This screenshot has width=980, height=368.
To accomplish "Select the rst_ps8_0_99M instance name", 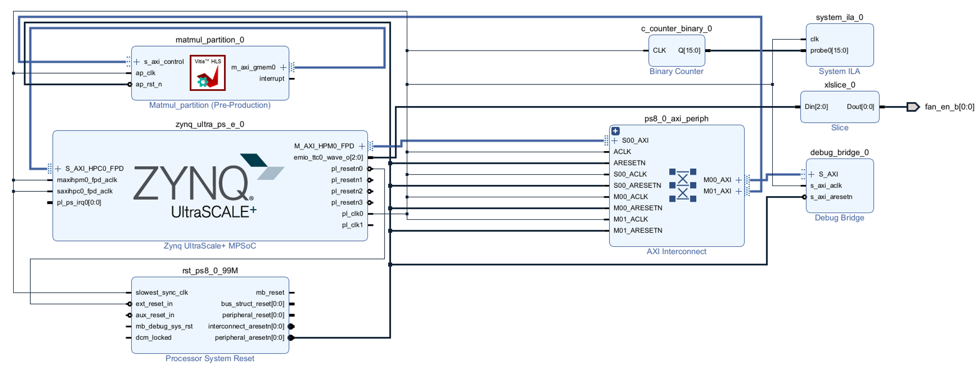I will (x=210, y=270).
